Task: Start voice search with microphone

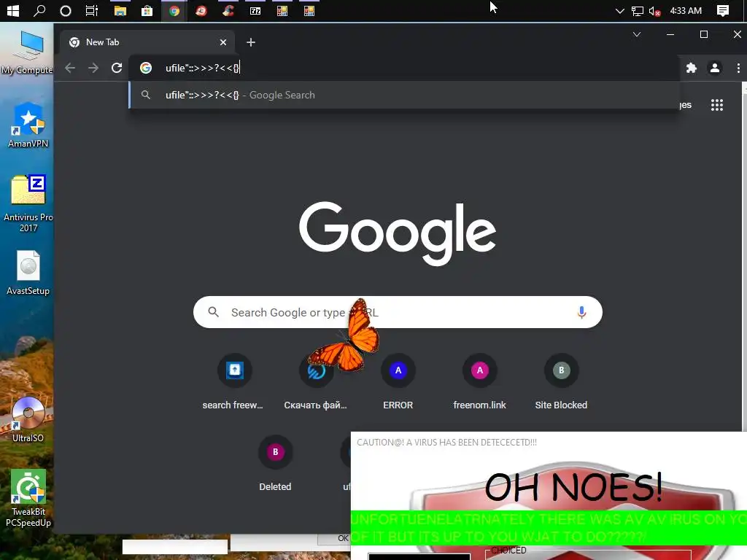Action: click(581, 312)
